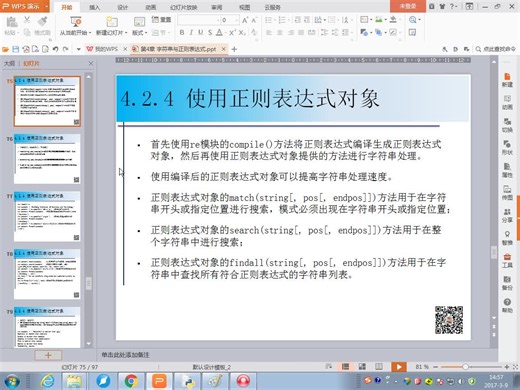
Task: Select slide 78 thumbnail
Action: [x=47, y=274]
